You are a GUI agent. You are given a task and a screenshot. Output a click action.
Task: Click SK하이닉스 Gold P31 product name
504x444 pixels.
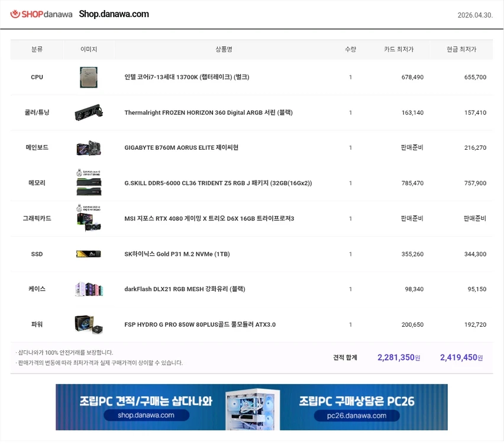coord(177,254)
